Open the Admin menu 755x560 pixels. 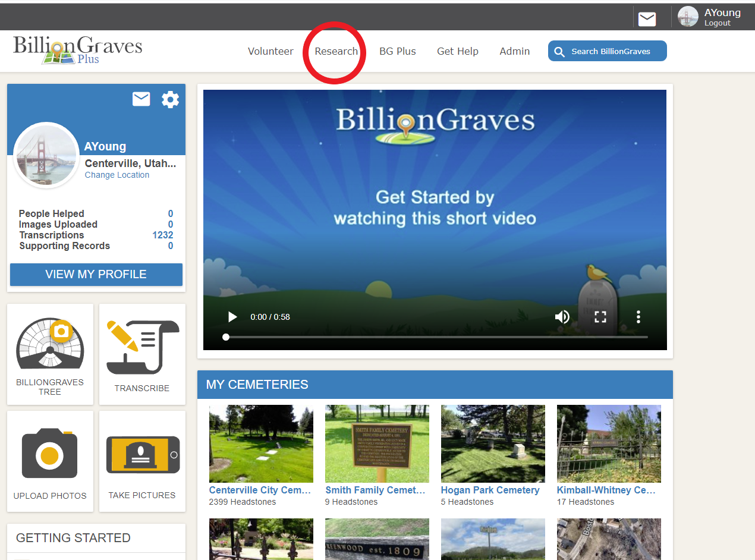[x=515, y=51]
